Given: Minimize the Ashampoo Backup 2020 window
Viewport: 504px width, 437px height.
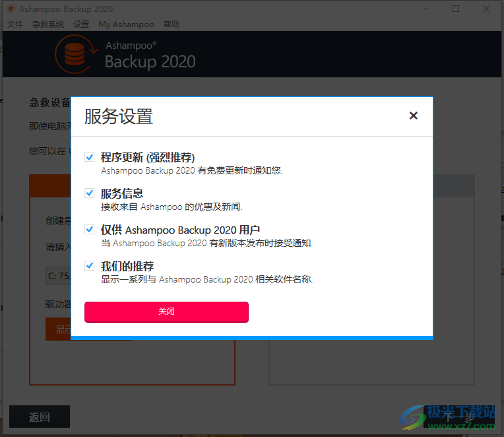Looking at the screenshot, I should coord(426,9).
